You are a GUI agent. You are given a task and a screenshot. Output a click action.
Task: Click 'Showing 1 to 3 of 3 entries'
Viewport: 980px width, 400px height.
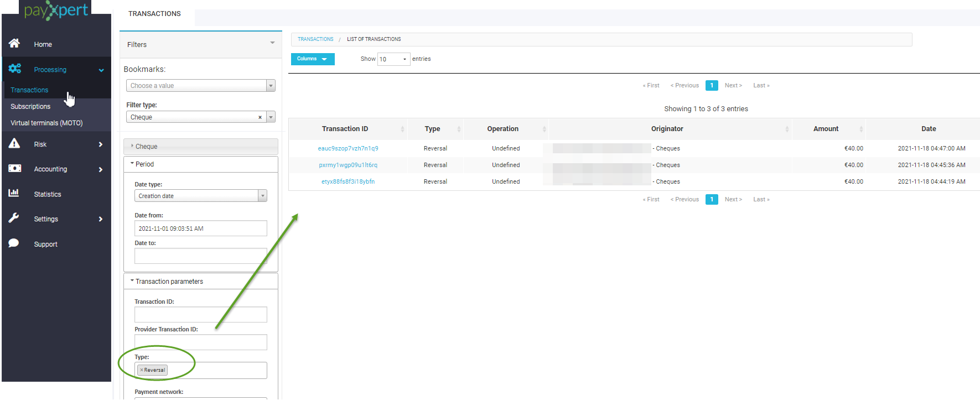point(706,109)
